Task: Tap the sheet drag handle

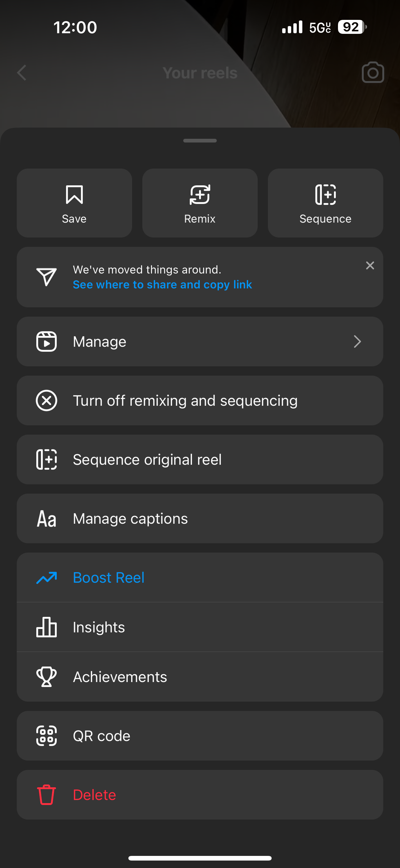Action: point(200,141)
